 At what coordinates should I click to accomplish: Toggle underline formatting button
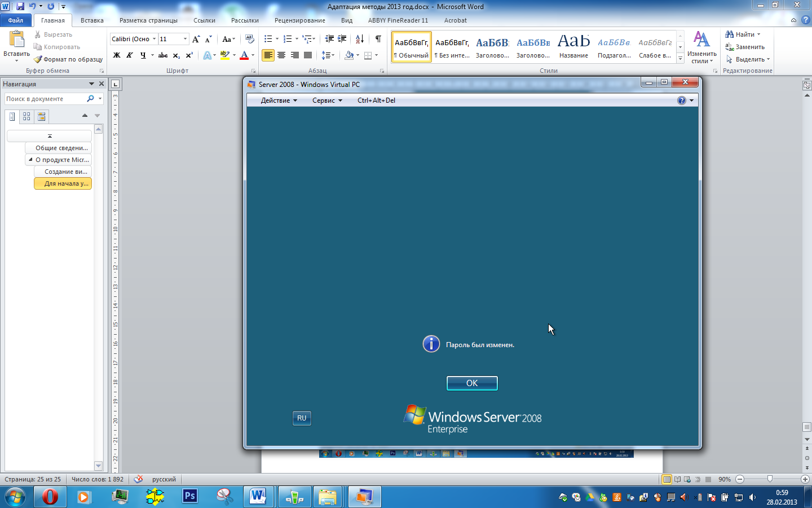(143, 55)
